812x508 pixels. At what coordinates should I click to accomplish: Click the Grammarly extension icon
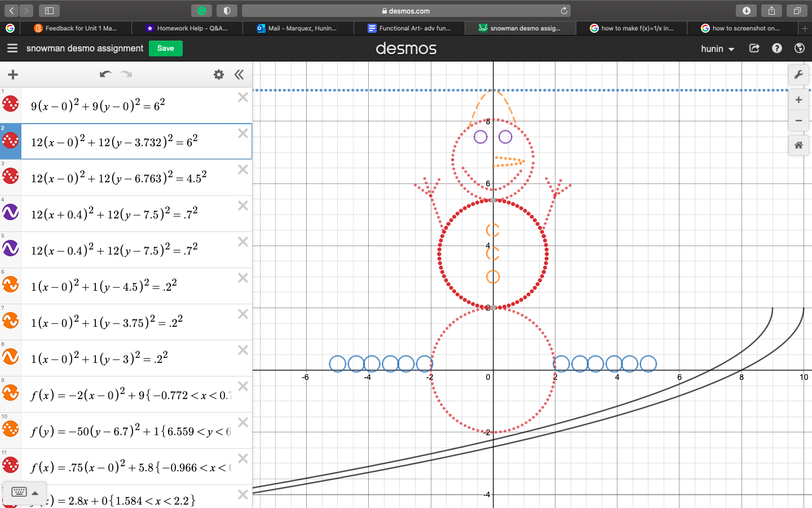(x=202, y=11)
